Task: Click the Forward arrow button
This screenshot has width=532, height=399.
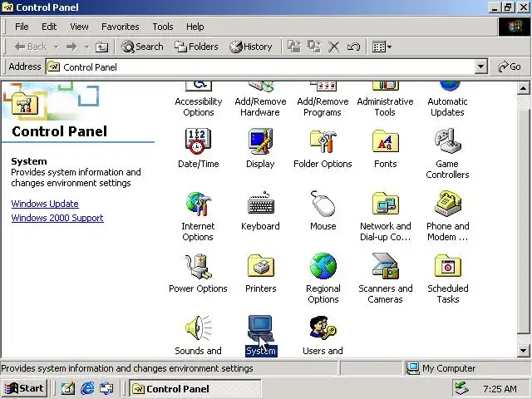Action: tap(71, 47)
